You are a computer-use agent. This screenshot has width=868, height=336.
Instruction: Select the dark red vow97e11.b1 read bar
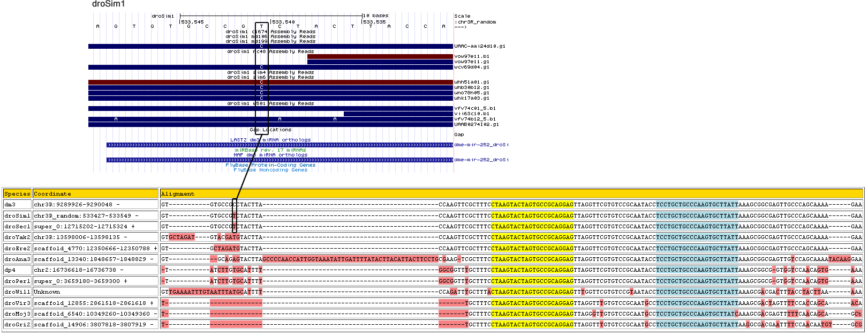(380, 56)
